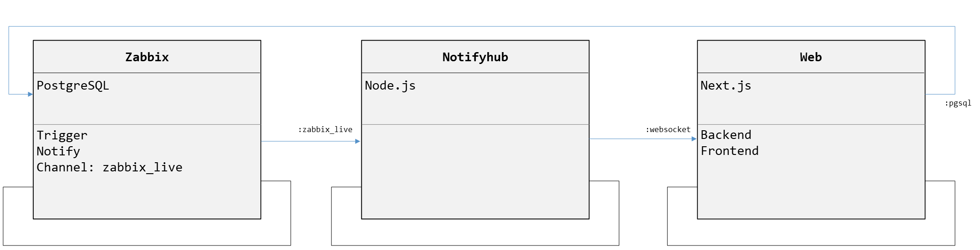Select the Zabbix box title

click(x=147, y=57)
